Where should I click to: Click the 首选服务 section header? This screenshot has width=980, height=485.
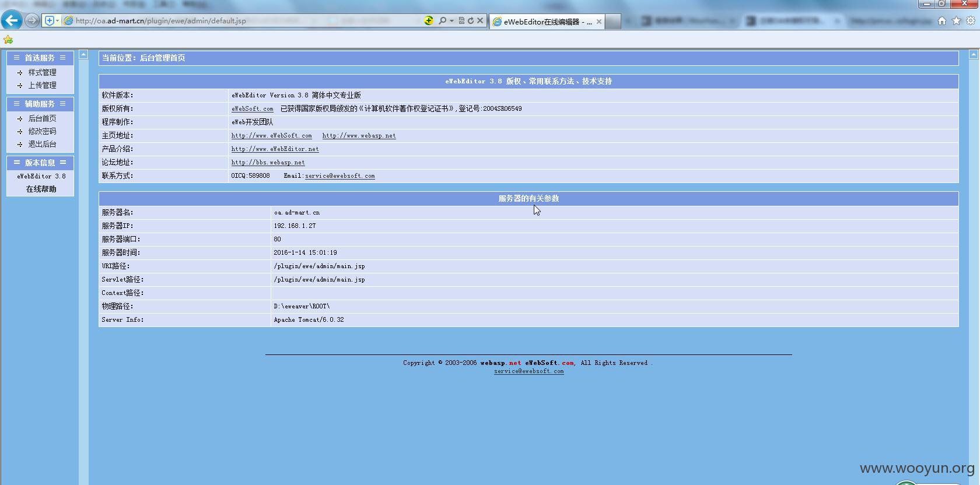(x=40, y=58)
